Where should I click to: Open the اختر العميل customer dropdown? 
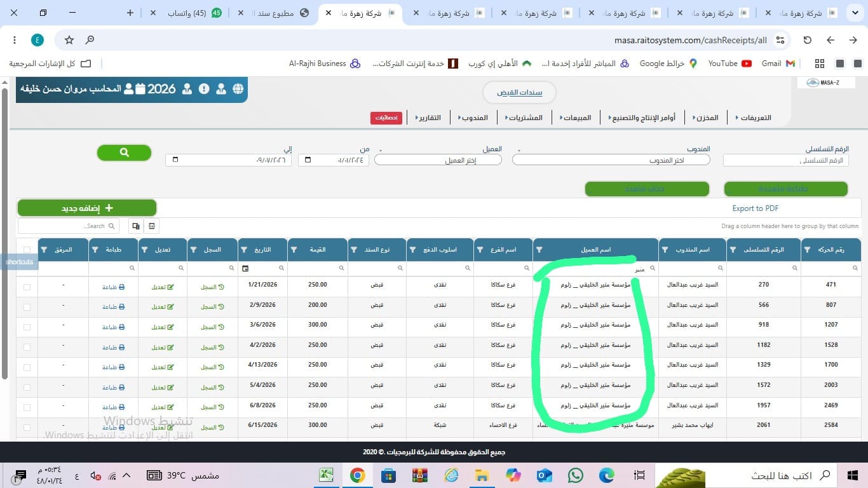click(x=438, y=160)
